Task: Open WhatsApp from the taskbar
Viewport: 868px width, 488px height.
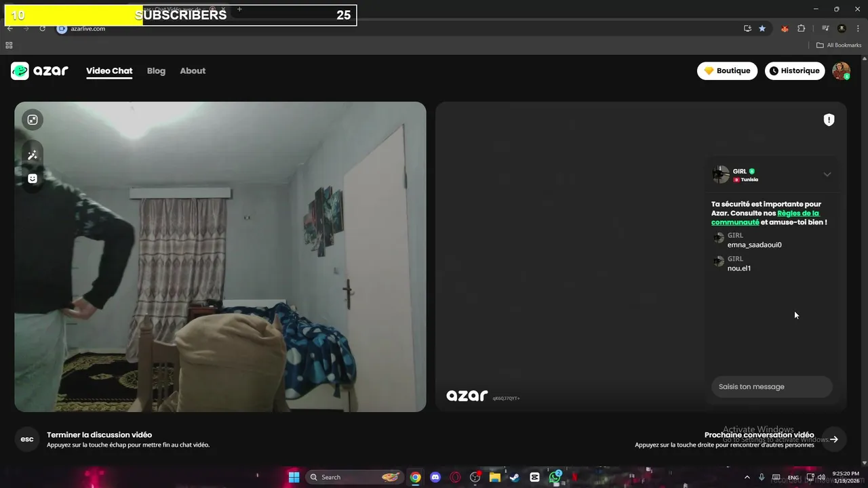Action: (555, 477)
